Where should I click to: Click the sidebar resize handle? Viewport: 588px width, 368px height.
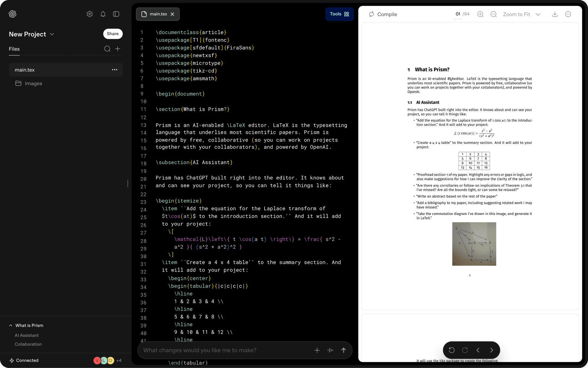coord(128,184)
